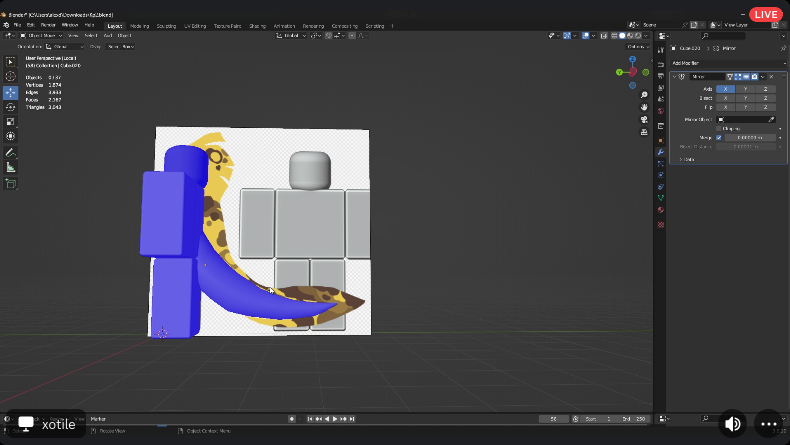Expand the Data subpanel
This screenshot has height=445, width=790.
coord(687,159)
